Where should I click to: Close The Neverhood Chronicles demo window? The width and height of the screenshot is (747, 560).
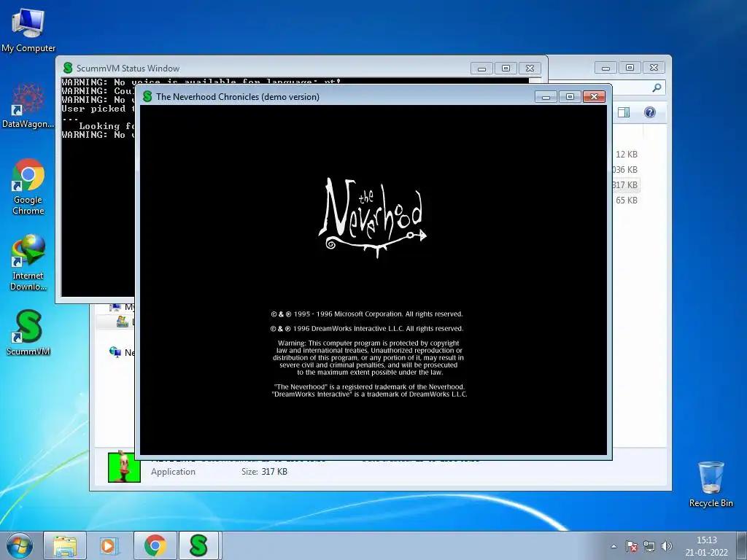(594, 97)
